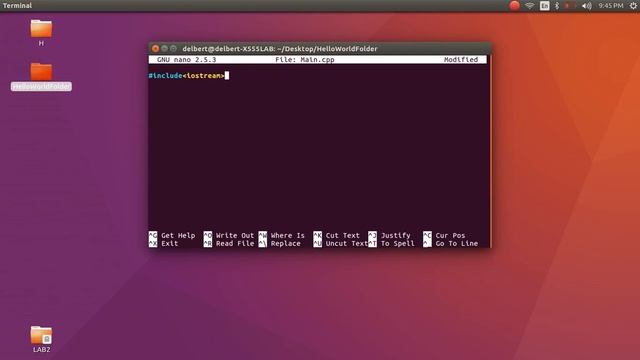The width and height of the screenshot is (640, 360).
Task: Minimize the terminal window
Action: pyautogui.click(x=164, y=49)
